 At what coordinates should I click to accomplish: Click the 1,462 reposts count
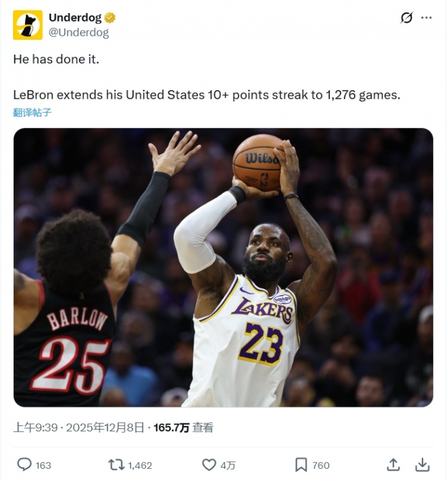click(140, 465)
